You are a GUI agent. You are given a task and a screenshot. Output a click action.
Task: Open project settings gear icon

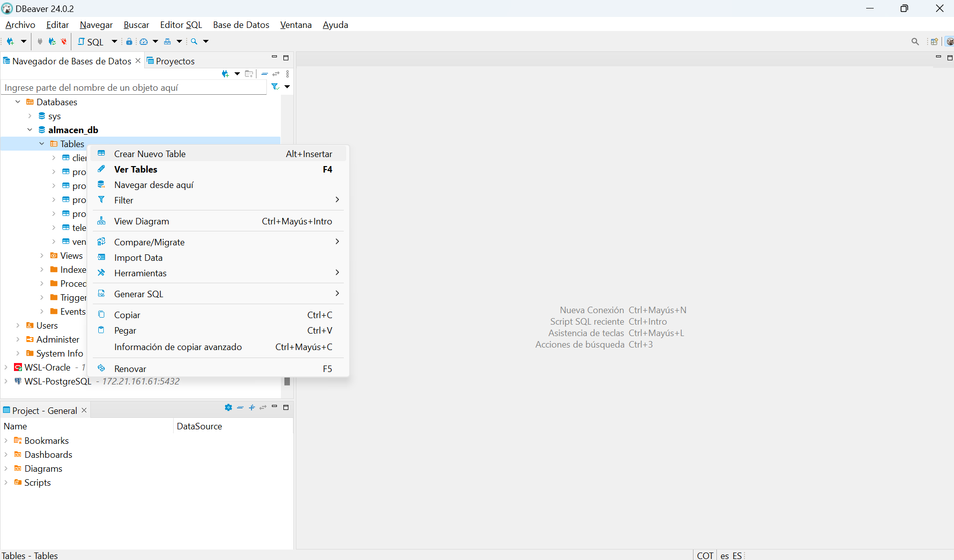coord(229,407)
